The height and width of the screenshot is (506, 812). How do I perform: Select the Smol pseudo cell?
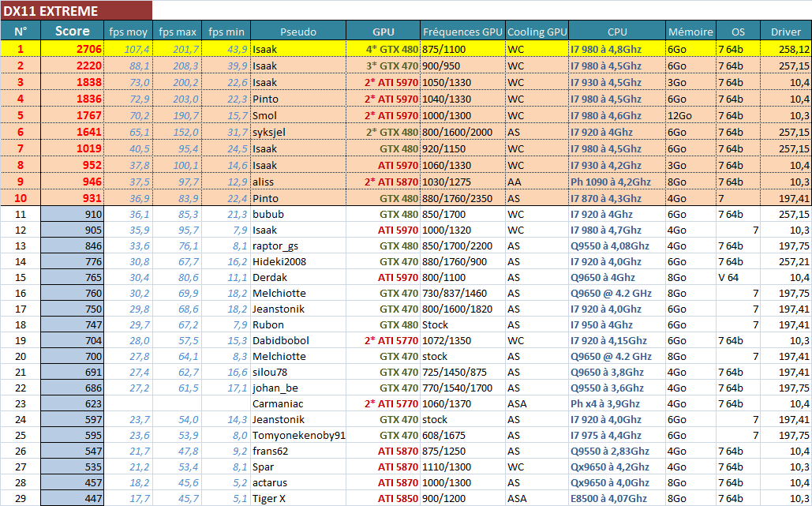[x=298, y=115]
